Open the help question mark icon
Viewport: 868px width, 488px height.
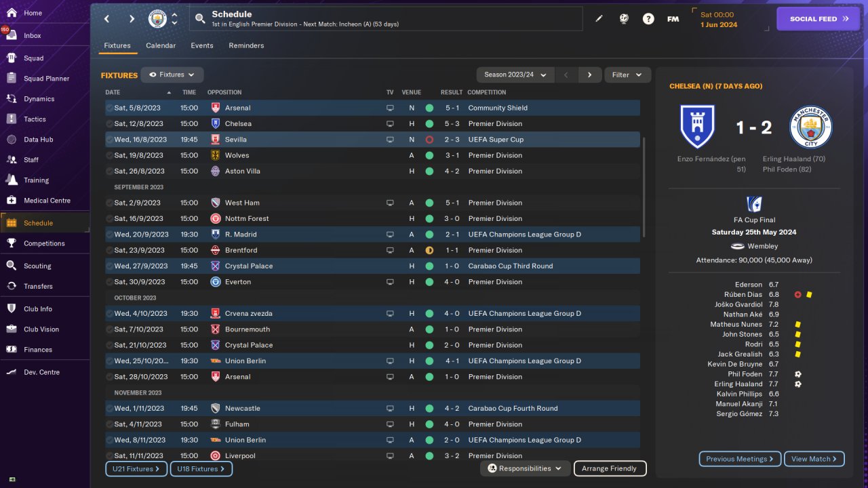tap(648, 19)
